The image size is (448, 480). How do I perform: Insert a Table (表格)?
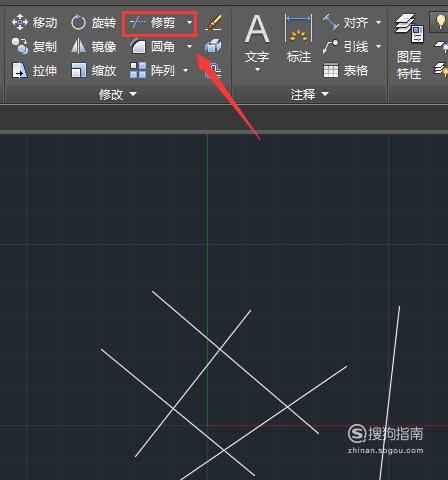coord(345,71)
